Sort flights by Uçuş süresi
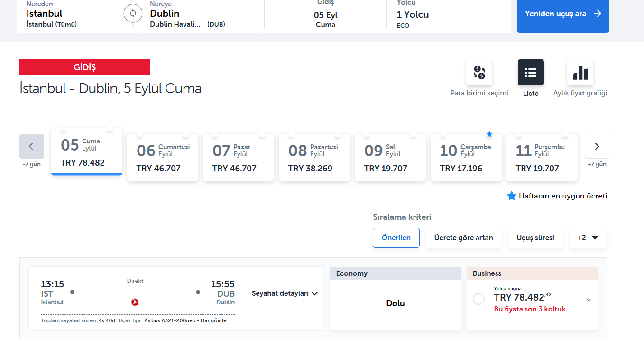644x339 pixels. click(x=535, y=238)
